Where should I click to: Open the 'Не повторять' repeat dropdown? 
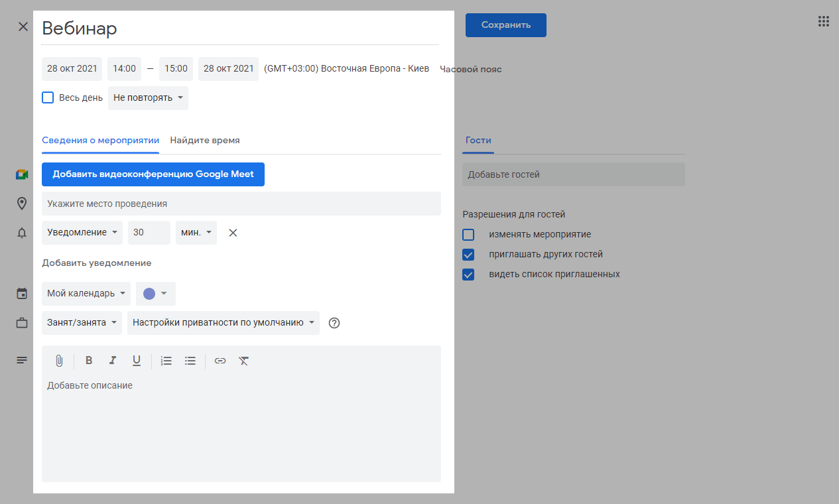pos(148,98)
